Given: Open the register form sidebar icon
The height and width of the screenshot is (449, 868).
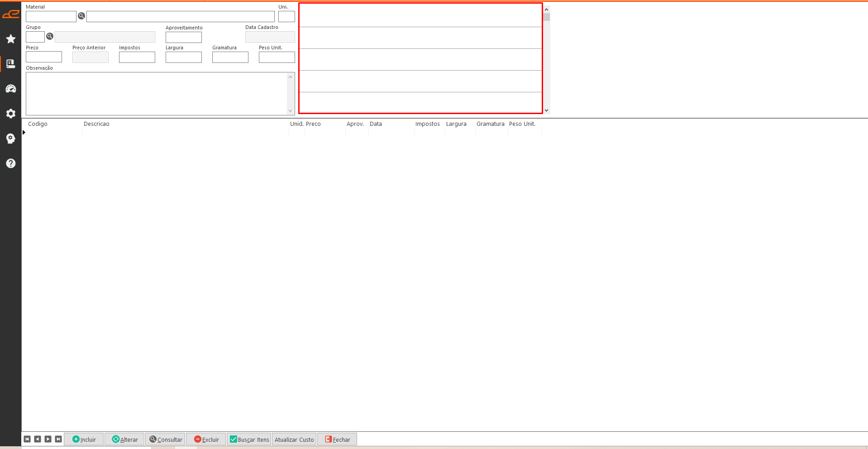Looking at the screenshot, I should point(11,64).
